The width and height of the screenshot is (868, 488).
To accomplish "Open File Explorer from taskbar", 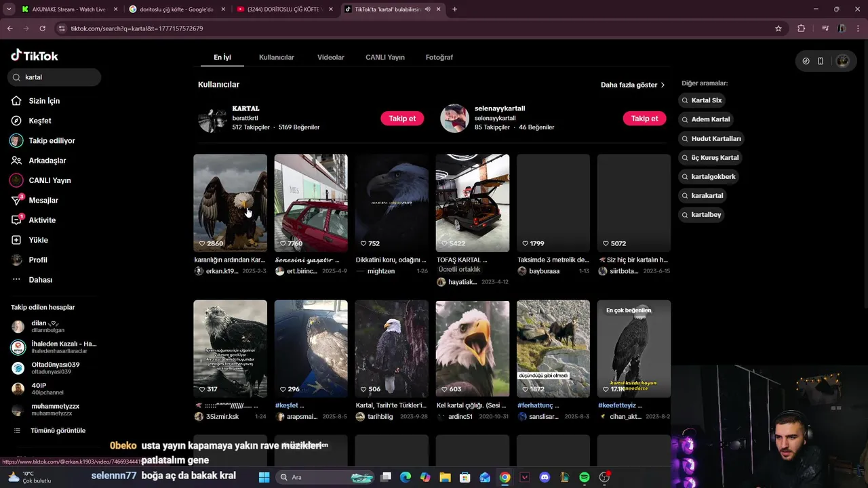I will click(446, 477).
